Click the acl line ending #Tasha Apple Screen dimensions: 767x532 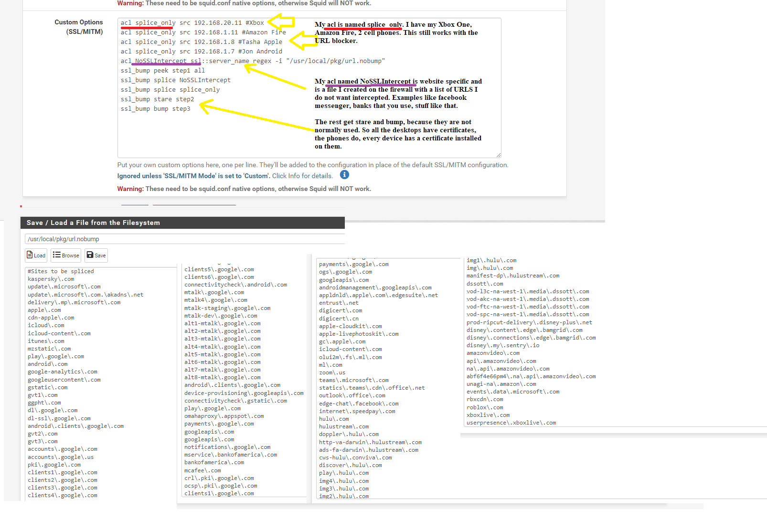click(x=202, y=42)
